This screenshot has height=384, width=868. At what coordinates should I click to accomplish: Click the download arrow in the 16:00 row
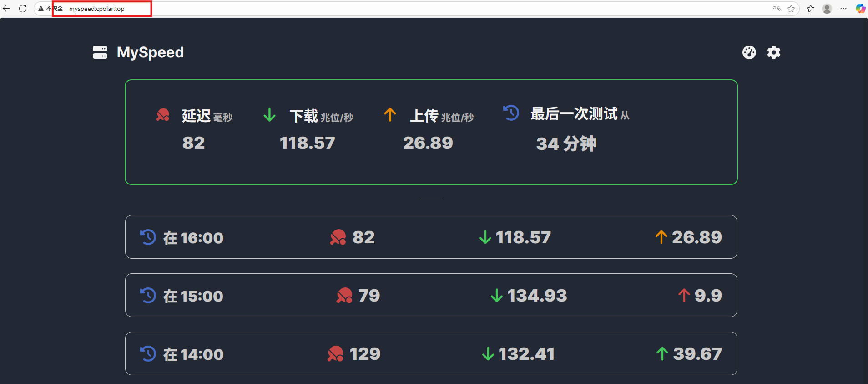(485, 237)
